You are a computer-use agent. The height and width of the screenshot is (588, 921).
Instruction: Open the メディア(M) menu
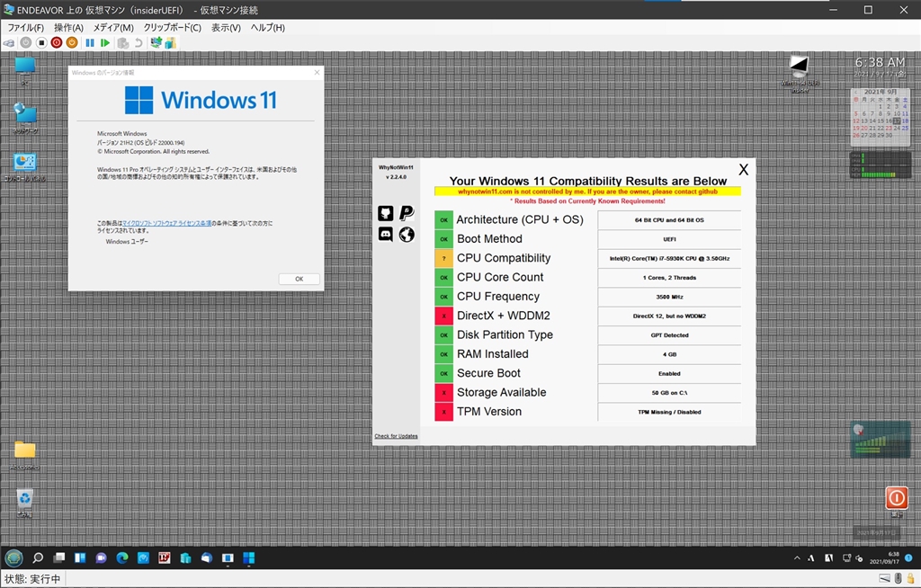point(113,28)
